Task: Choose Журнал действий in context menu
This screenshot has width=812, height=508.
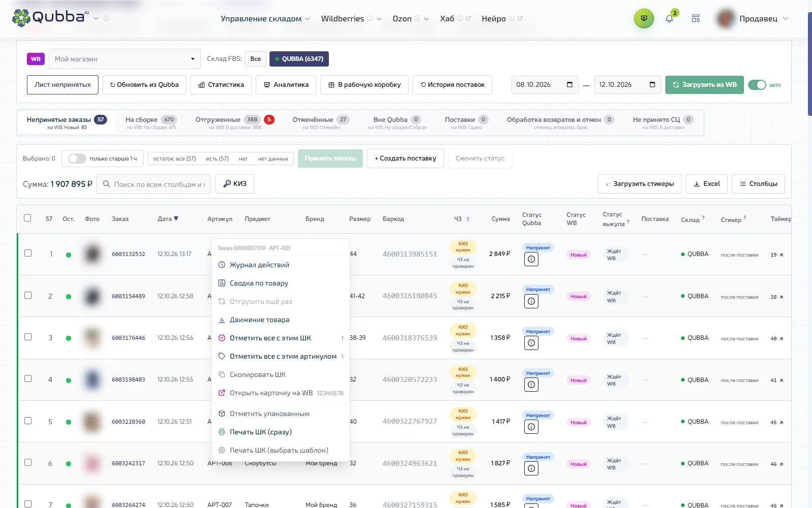Action: point(280,265)
